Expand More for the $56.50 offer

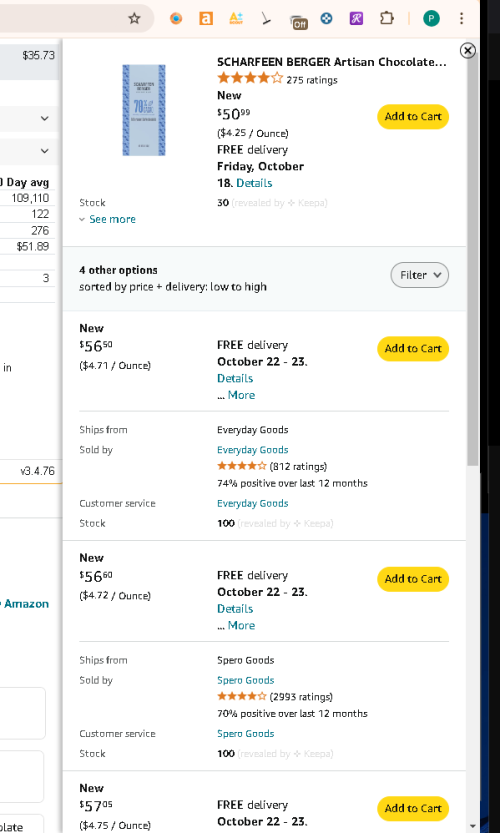click(241, 395)
